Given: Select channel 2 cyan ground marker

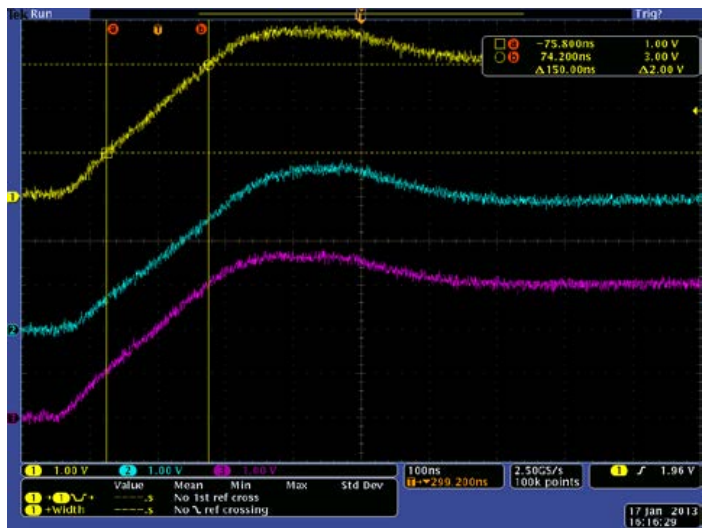Looking at the screenshot, I should [13, 329].
